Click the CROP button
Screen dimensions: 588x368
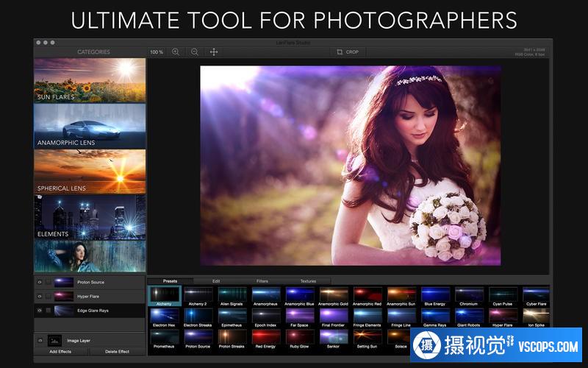pos(348,52)
